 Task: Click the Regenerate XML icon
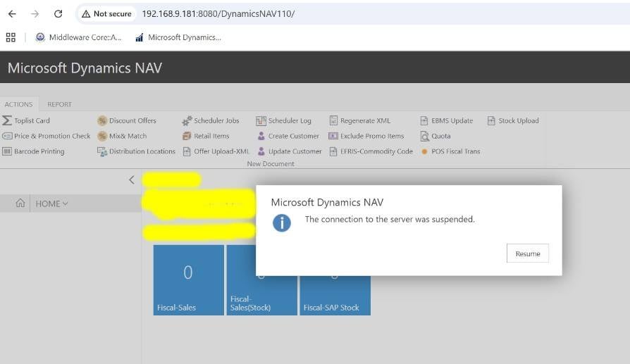(x=333, y=120)
